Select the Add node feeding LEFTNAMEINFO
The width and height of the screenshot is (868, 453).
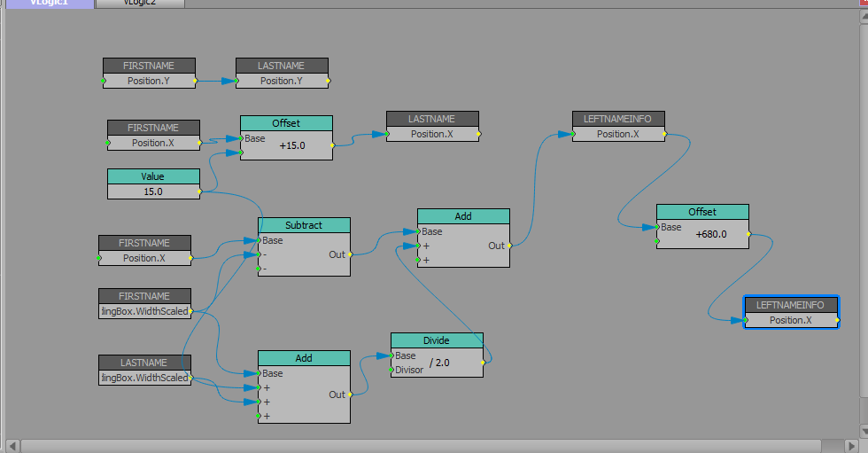pos(463,238)
